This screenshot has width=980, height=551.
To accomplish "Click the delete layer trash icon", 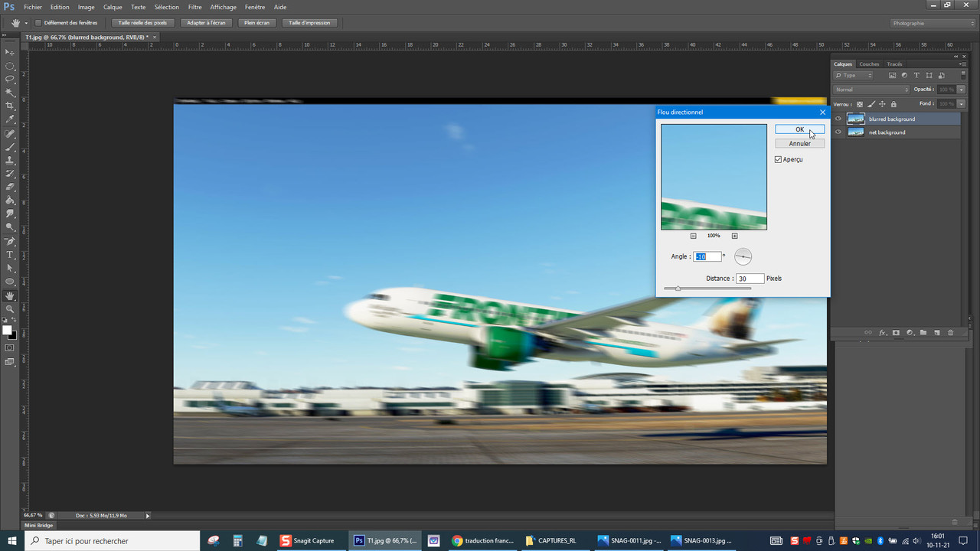I will 951,333.
